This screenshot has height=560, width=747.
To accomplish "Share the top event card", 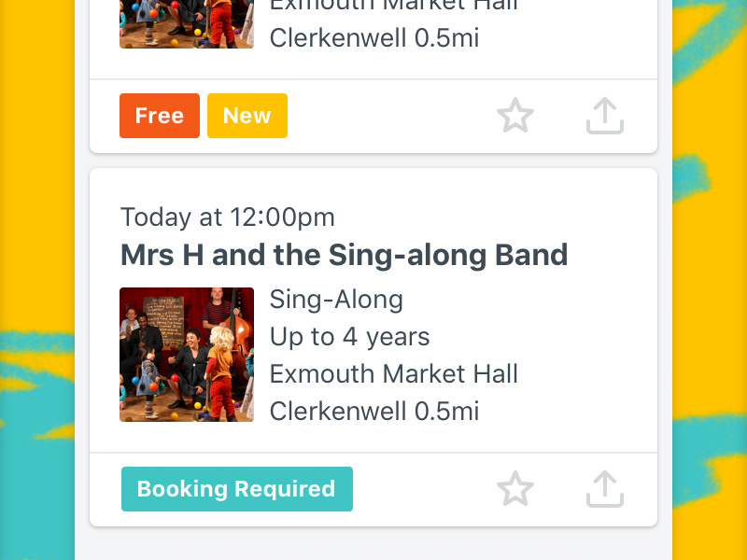I will (604, 116).
